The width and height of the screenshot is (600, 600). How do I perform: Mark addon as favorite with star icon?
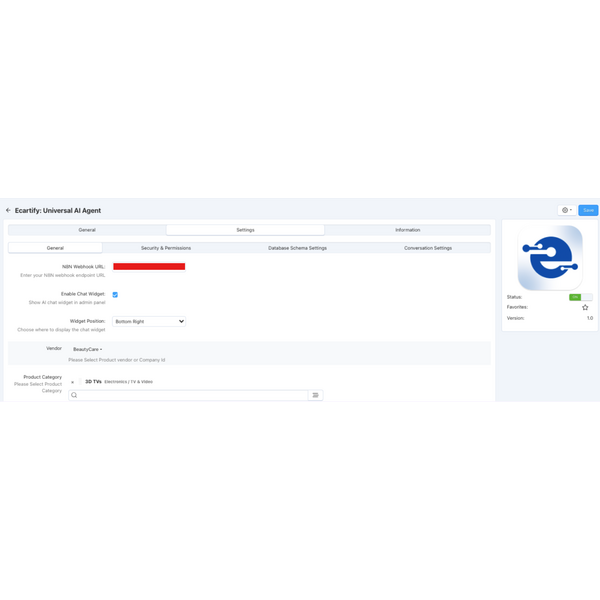(585, 308)
